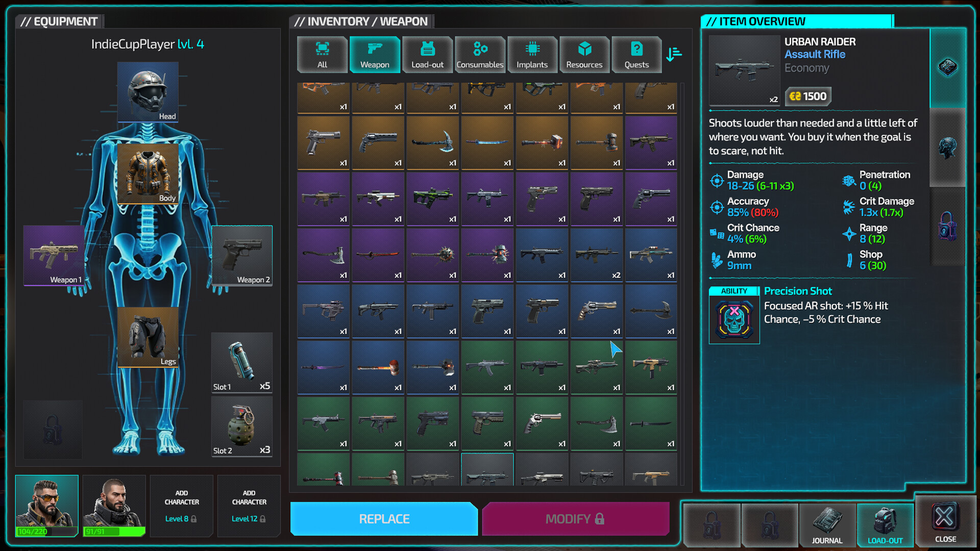
Task: Expand Slot 2 grenade selection
Action: [241, 428]
